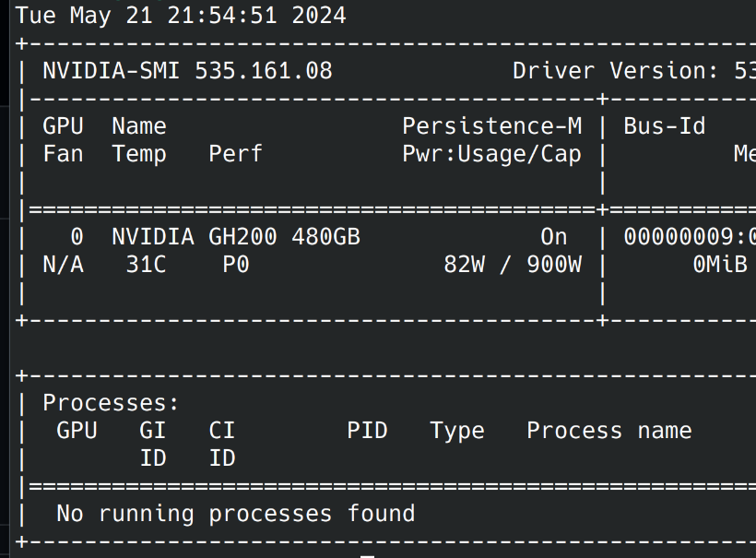The height and width of the screenshot is (558, 756).
Task: Click the 'Temp' column header
Action: click(x=139, y=155)
